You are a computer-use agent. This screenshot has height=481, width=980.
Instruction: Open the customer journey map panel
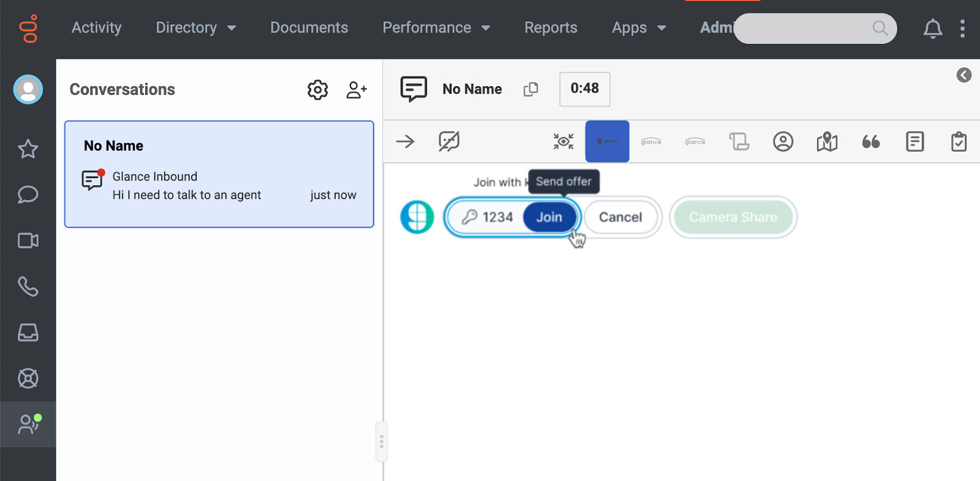click(x=827, y=142)
